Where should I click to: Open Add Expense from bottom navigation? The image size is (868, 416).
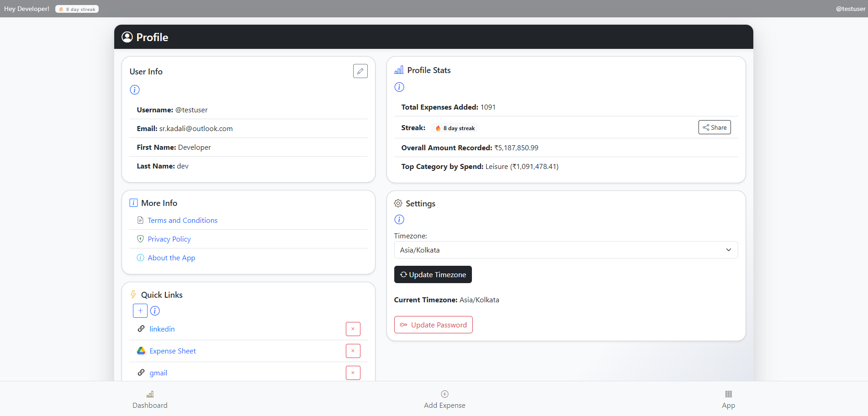[445, 400]
